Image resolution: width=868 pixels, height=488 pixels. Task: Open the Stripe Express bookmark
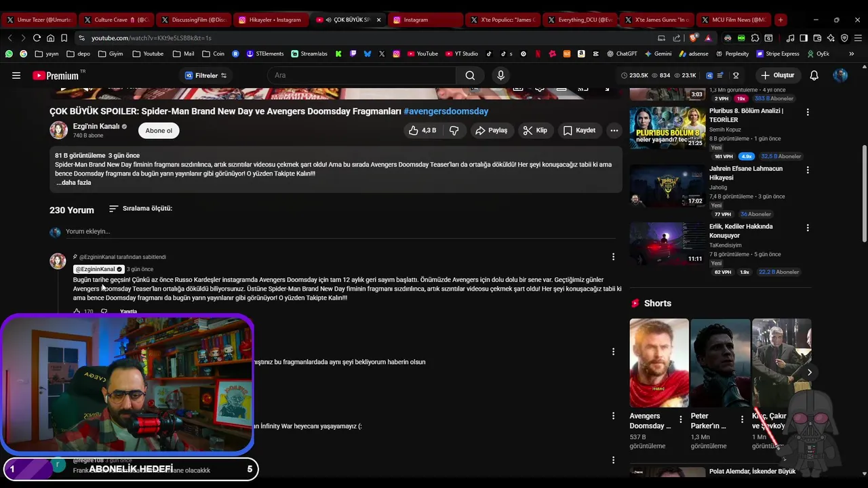[776, 54]
